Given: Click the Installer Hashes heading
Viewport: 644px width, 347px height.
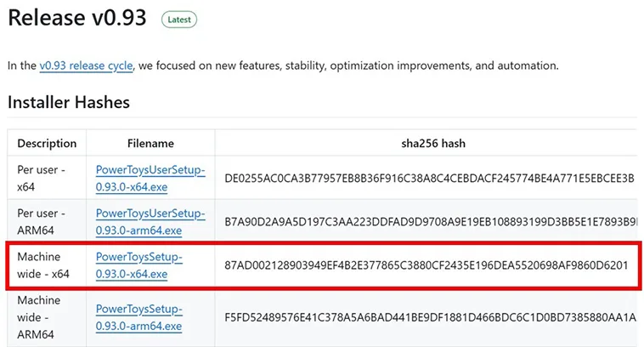Looking at the screenshot, I should click(69, 102).
